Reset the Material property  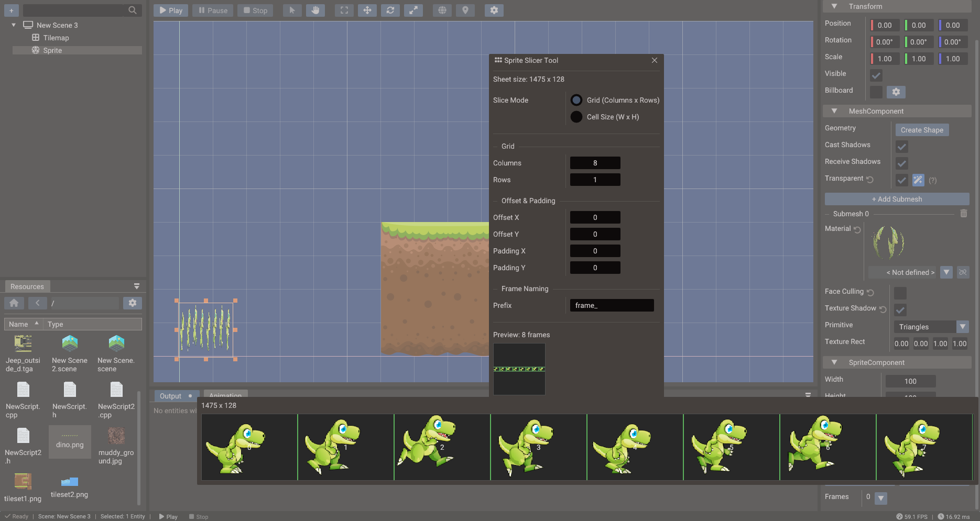(857, 230)
